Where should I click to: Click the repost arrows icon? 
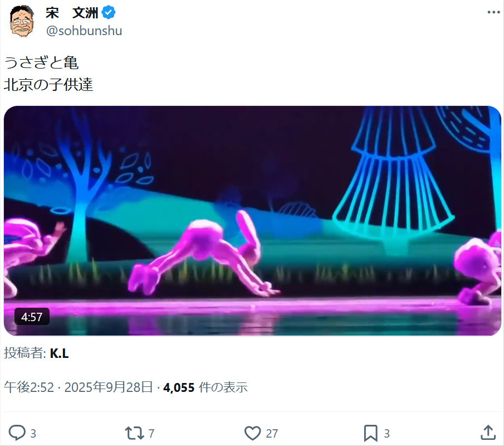coord(134,433)
